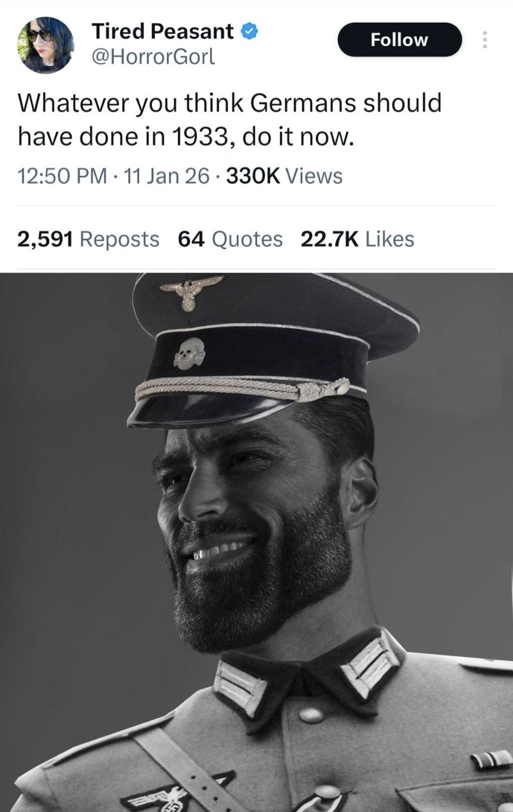Open the Tired Peasant profile avatar

coord(45,45)
